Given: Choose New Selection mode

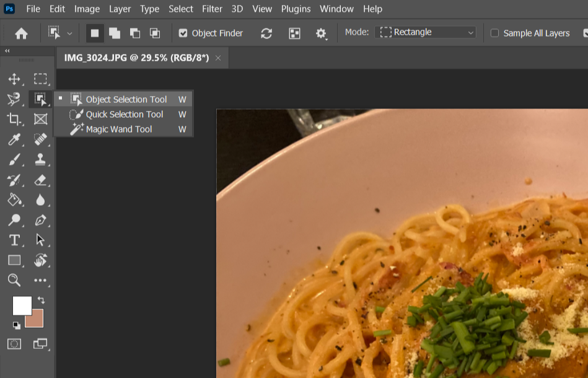Looking at the screenshot, I should [95, 33].
